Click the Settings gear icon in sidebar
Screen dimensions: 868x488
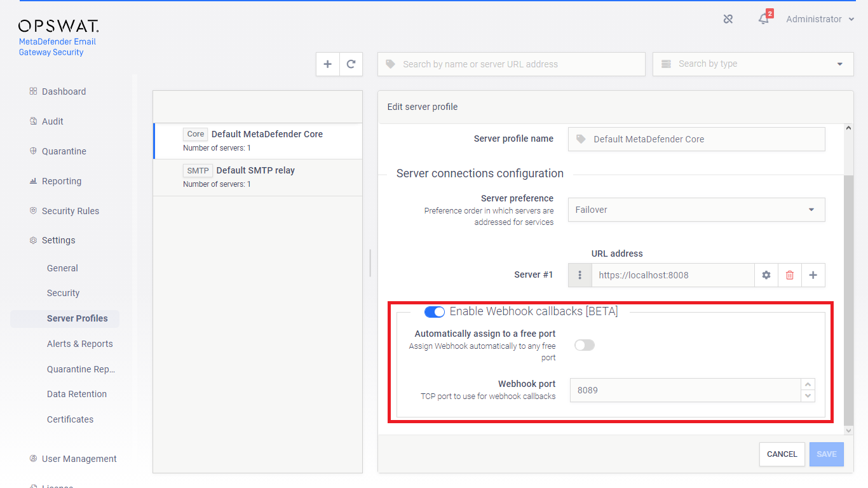pyautogui.click(x=33, y=240)
